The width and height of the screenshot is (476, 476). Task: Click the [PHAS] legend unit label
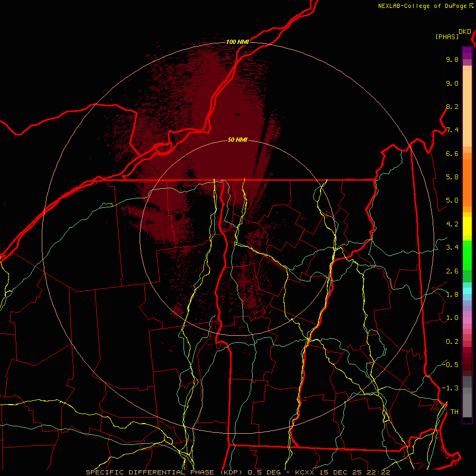[x=447, y=36]
